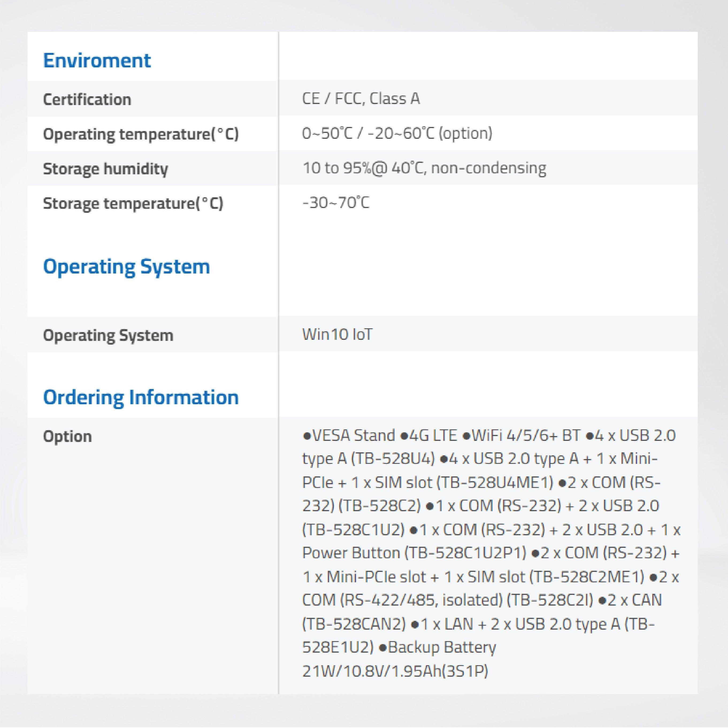Click the 4G LTE option text

pos(433,435)
